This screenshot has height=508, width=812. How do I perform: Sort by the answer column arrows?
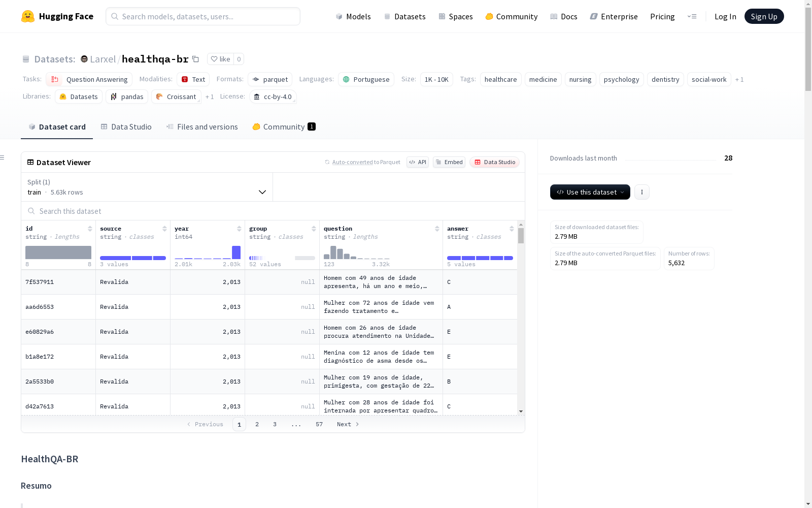click(x=512, y=229)
